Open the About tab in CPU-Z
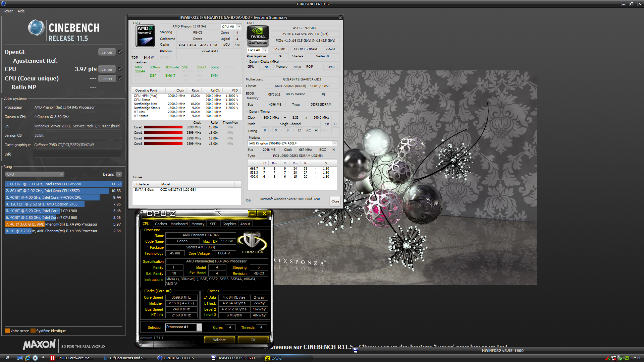This screenshot has width=644, height=362. [x=245, y=224]
